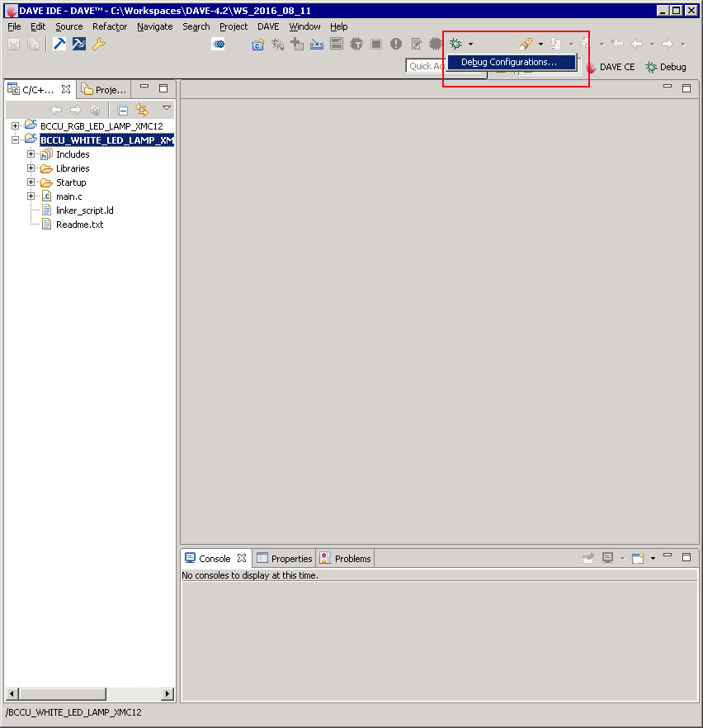Click the Quick Access search field
Viewport: 703px width, 728px height.
[x=425, y=66]
